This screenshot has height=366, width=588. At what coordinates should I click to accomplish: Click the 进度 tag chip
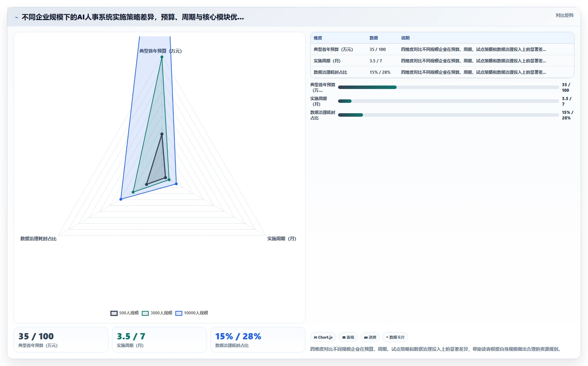pyautogui.click(x=370, y=337)
